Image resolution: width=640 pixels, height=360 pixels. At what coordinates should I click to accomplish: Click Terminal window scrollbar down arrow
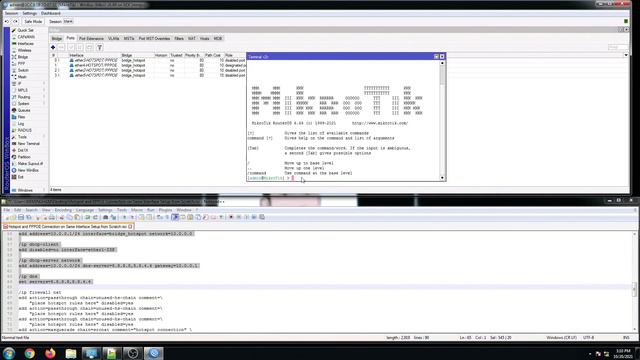click(x=442, y=178)
